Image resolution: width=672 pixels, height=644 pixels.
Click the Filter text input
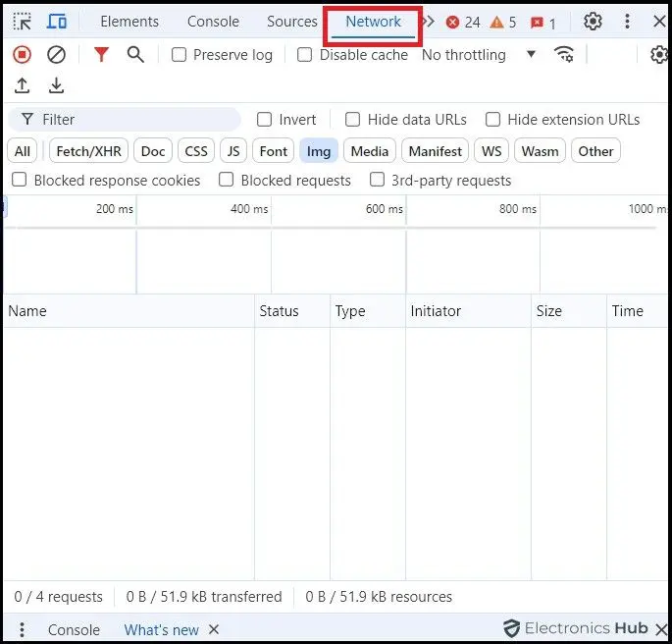point(125,119)
